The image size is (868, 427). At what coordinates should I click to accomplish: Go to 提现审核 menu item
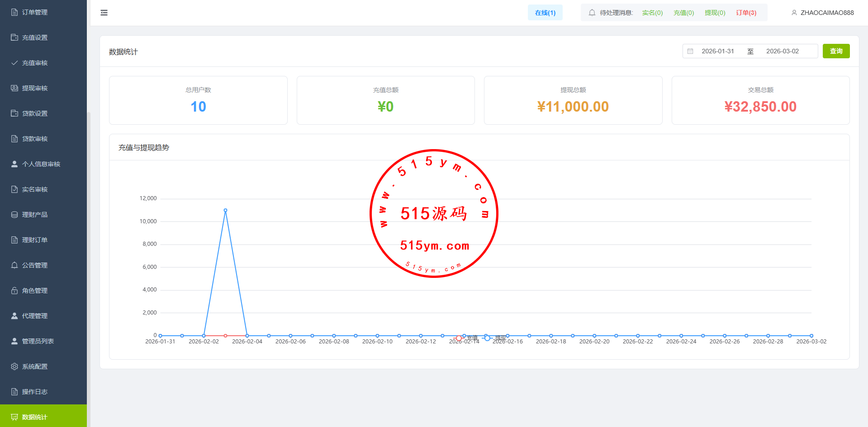(x=35, y=88)
